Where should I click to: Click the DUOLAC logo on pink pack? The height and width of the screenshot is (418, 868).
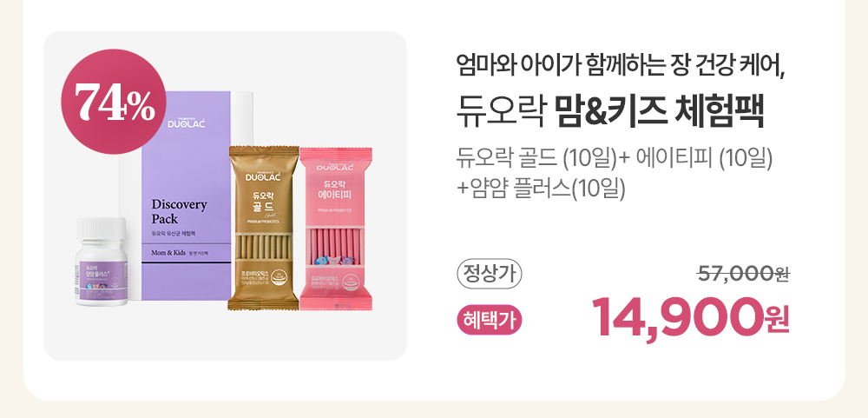(x=335, y=166)
